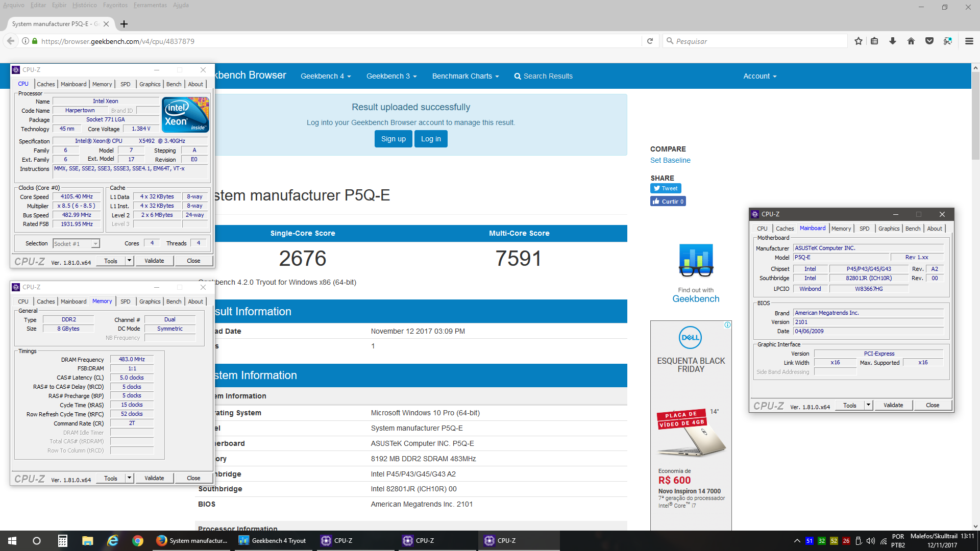Open Search Results in Geekbench nav
The width and height of the screenshot is (980, 551).
(x=543, y=76)
